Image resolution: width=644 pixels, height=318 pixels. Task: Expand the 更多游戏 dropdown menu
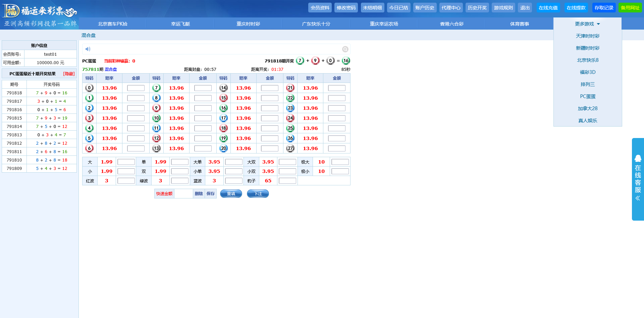coord(587,24)
